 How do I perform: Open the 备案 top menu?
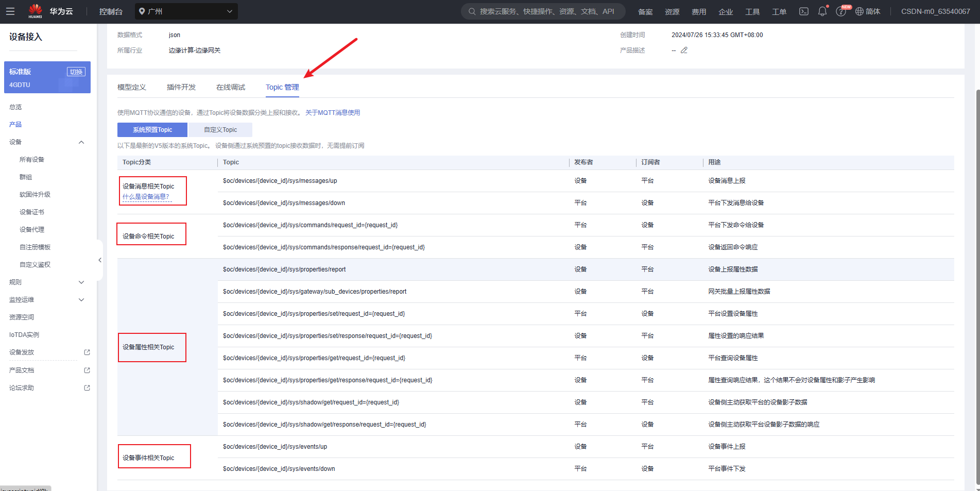[x=645, y=11]
